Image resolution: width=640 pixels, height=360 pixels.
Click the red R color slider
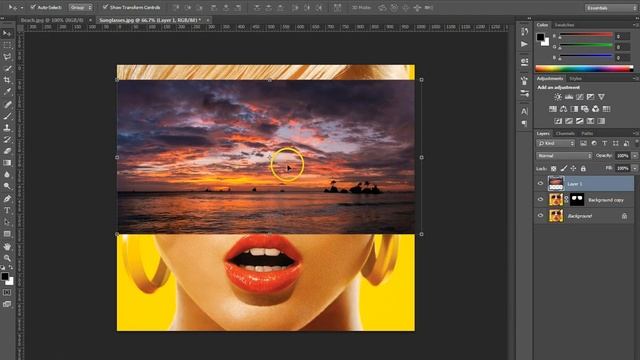pyautogui.click(x=586, y=36)
